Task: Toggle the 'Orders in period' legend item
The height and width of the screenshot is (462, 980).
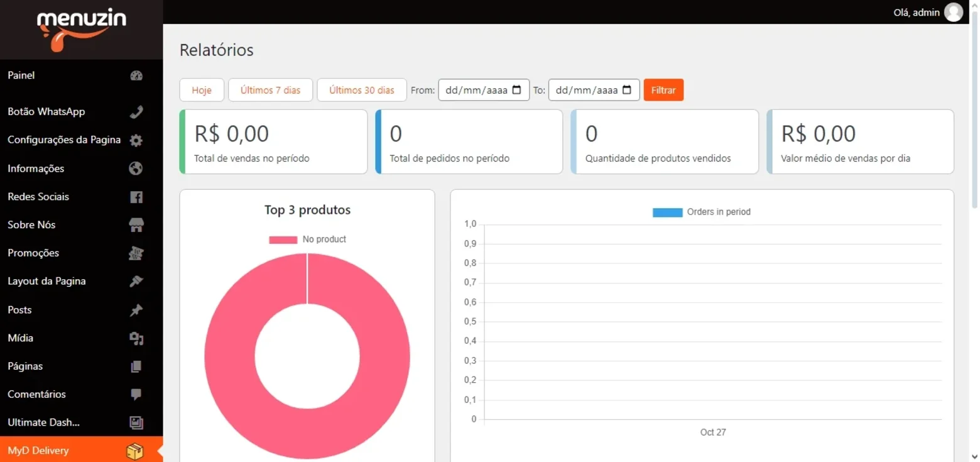Action: 702,212
